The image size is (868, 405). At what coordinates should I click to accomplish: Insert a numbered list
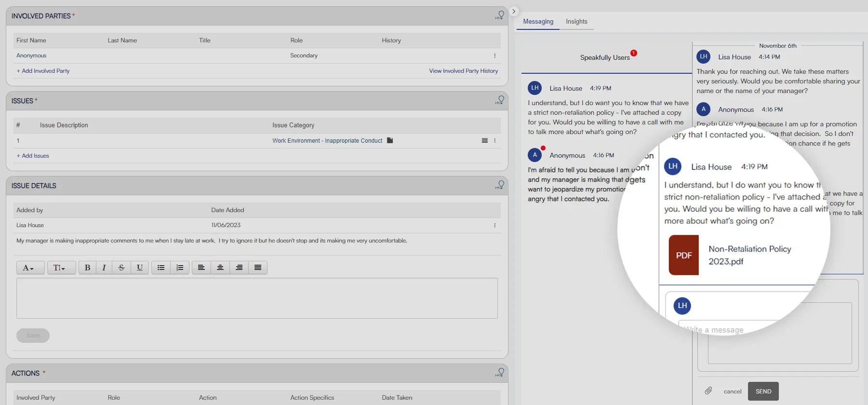(x=180, y=268)
